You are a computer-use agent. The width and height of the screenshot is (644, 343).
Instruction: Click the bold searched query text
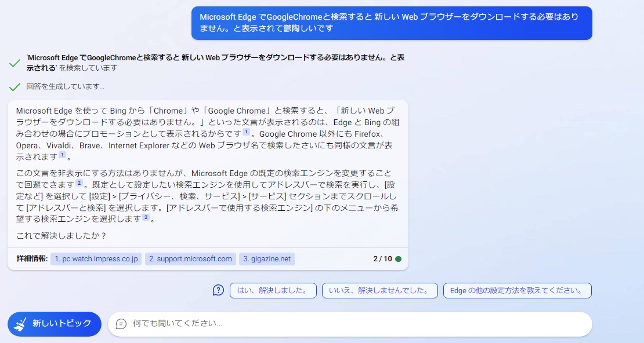[216, 63]
